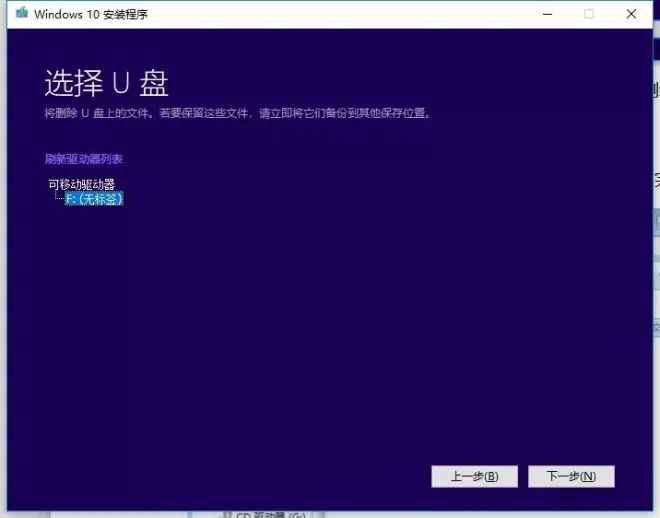
Task: Close the Windows 10 setup window
Action: coord(631,14)
